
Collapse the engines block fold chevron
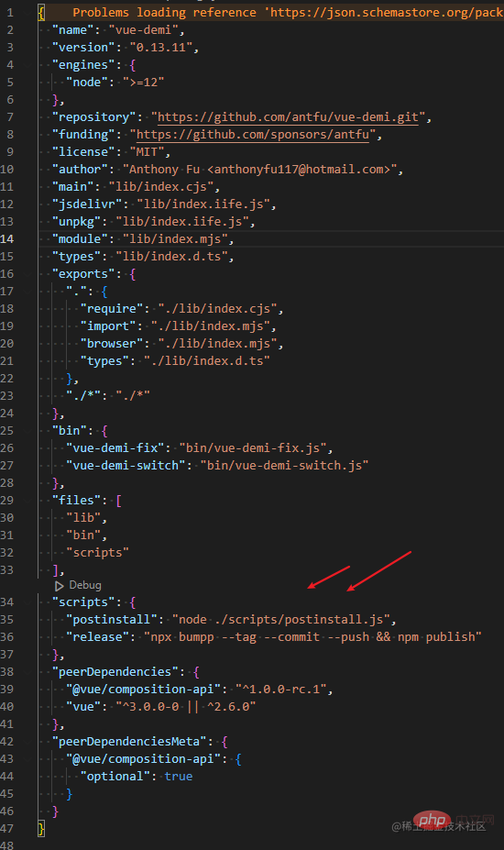[x=27, y=65]
